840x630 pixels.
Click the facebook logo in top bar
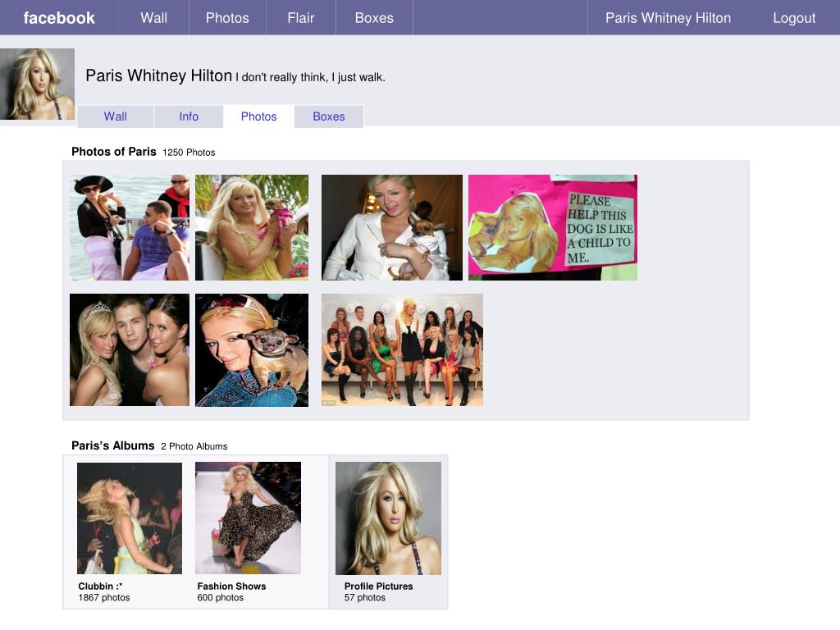click(x=59, y=18)
